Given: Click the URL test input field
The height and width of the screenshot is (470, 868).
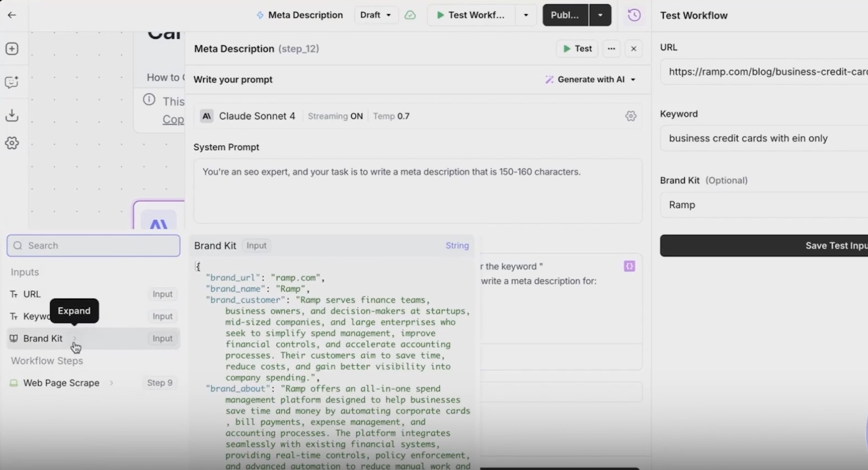Looking at the screenshot, I should tap(764, 72).
